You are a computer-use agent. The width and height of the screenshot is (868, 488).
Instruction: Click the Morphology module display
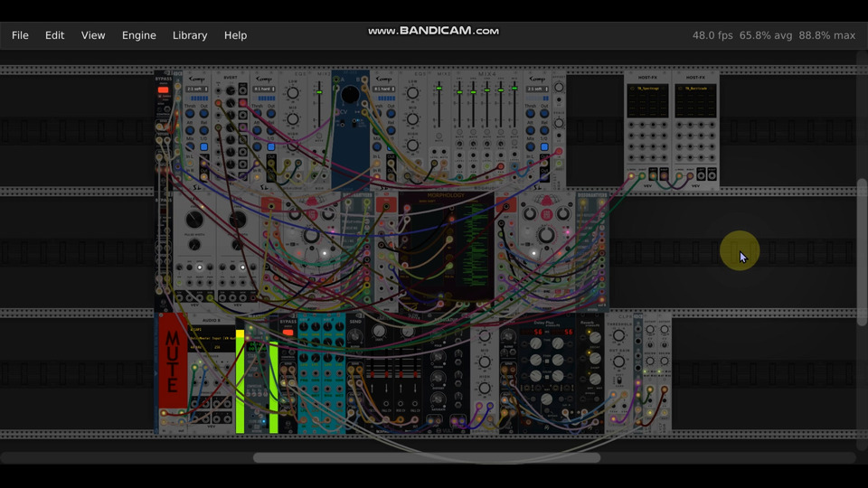pos(446,244)
